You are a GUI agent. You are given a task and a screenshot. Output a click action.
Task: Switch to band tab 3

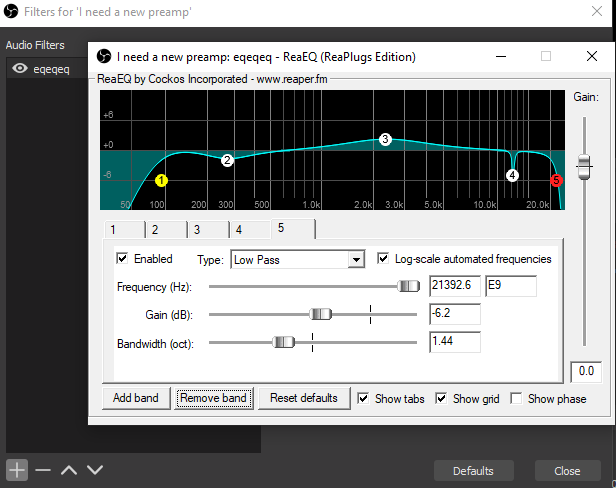tap(209, 229)
